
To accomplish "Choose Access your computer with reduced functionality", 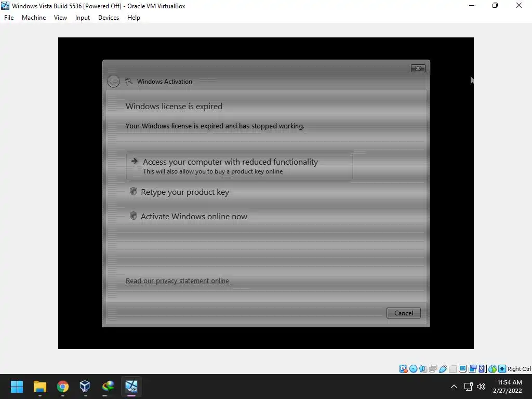I will pyautogui.click(x=239, y=166).
